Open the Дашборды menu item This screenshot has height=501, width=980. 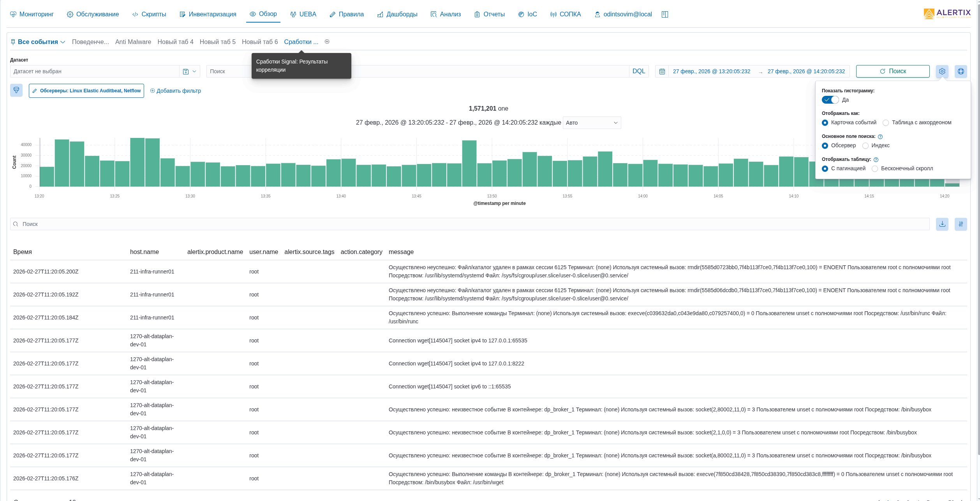(x=397, y=14)
